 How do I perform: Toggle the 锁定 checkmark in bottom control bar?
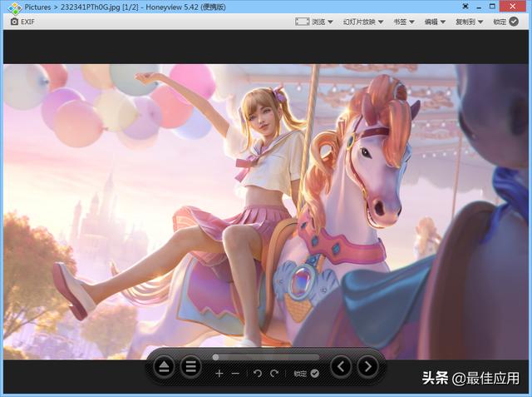315,374
